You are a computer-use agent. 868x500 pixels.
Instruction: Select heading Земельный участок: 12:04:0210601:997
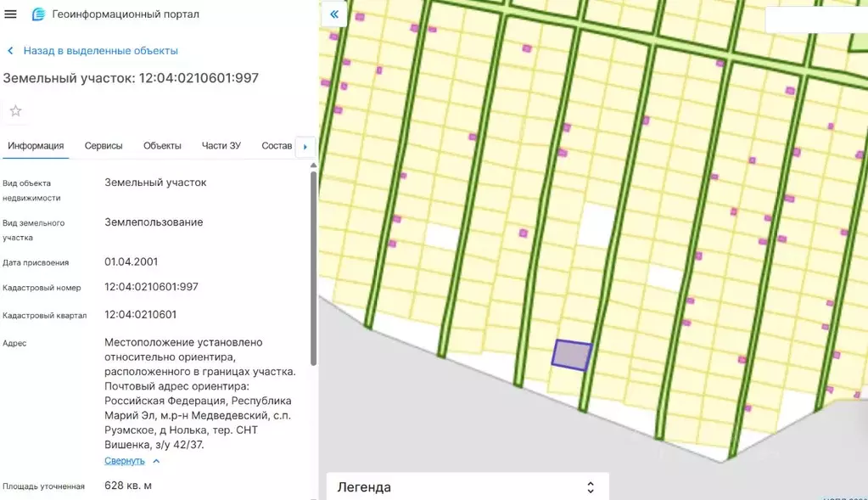(x=131, y=78)
